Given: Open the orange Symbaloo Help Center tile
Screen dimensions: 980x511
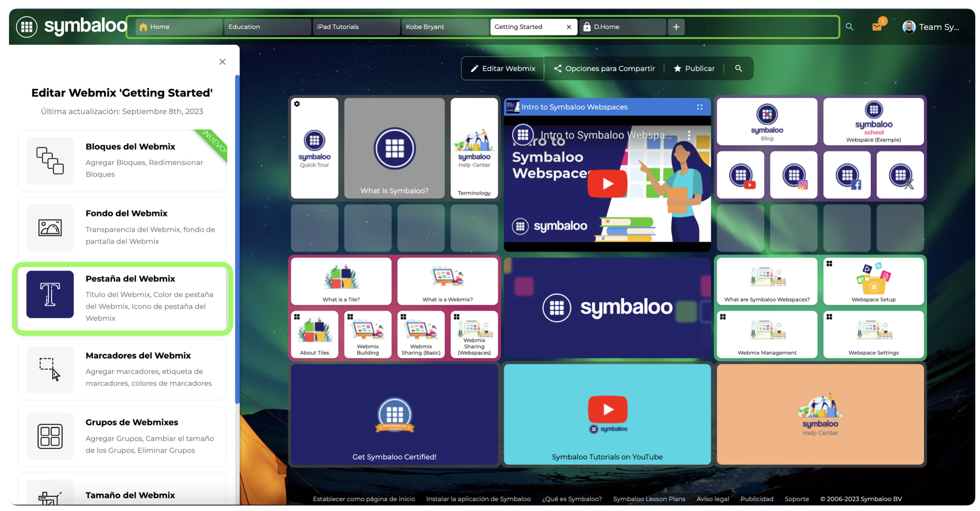Looking at the screenshot, I should tap(820, 414).
